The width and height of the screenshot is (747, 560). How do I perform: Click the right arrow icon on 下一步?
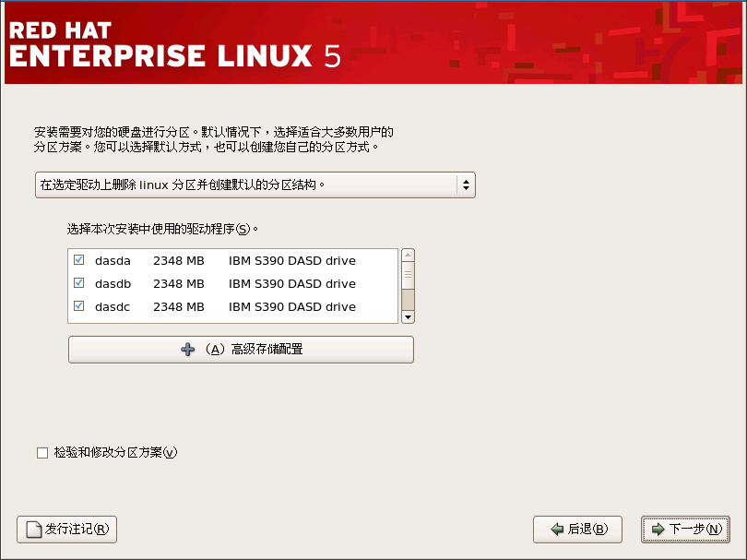click(x=658, y=530)
